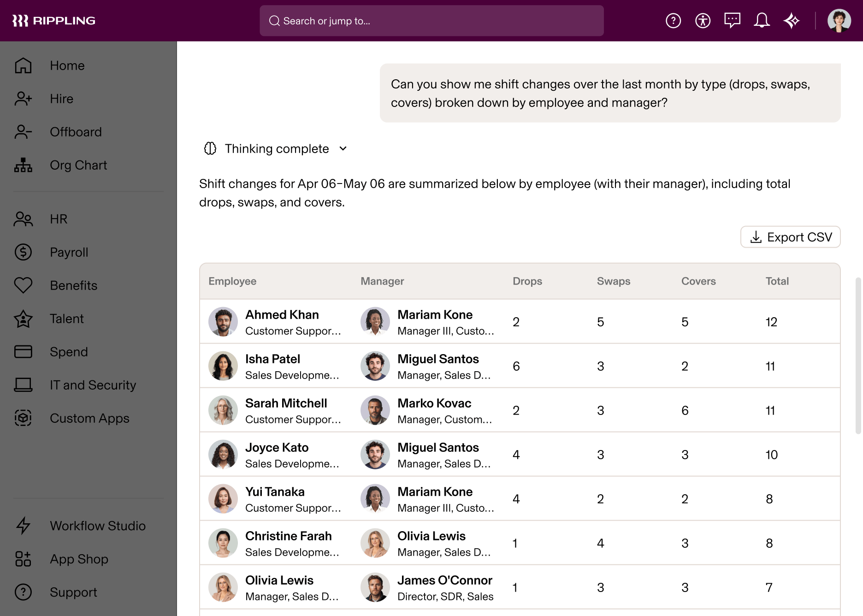Click the Offboard person-minus icon
863x616 pixels.
pyautogui.click(x=23, y=132)
